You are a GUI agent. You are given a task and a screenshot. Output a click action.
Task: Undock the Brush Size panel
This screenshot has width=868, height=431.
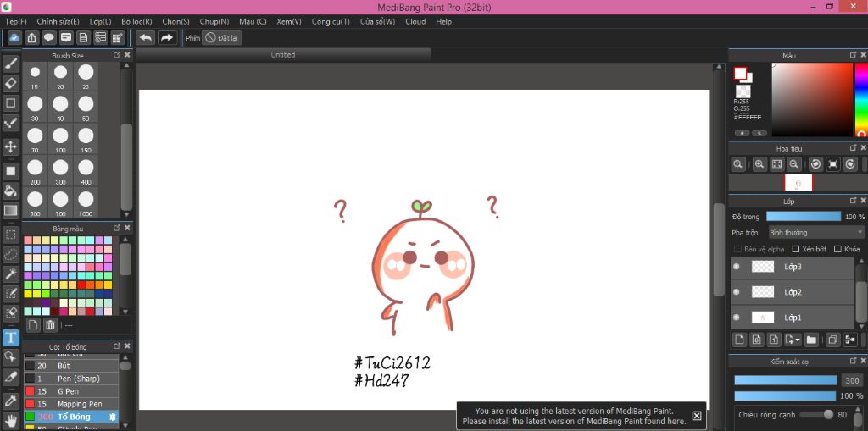117,55
